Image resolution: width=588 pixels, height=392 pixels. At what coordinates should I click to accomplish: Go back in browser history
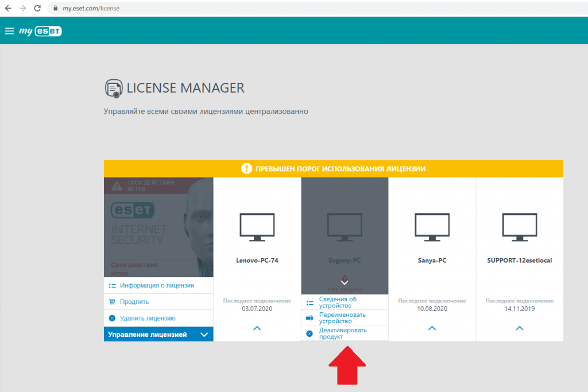[x=8, y=8]
